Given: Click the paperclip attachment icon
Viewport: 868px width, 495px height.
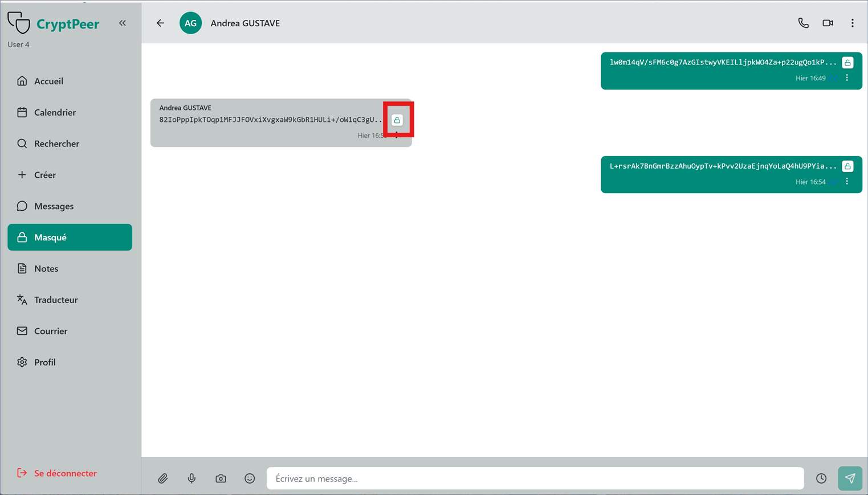Looking at the screenshot, I should point(163,478).
